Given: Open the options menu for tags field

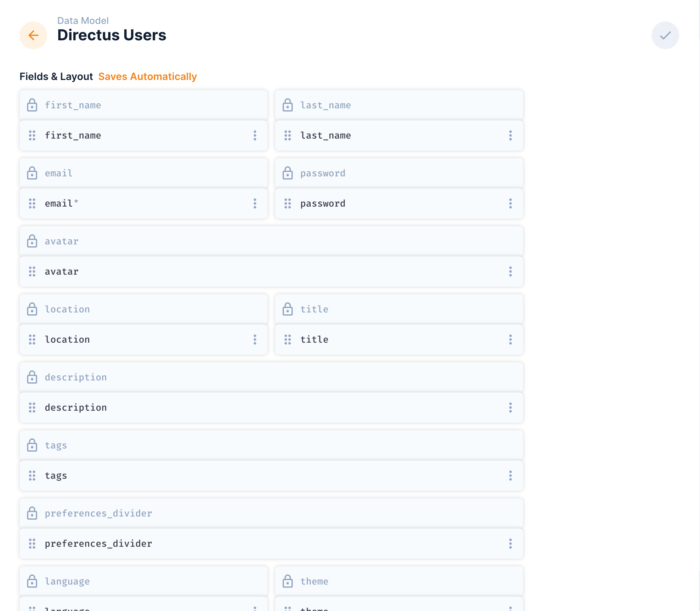Looking at the screenshot, I should click(x=510, y=476).
